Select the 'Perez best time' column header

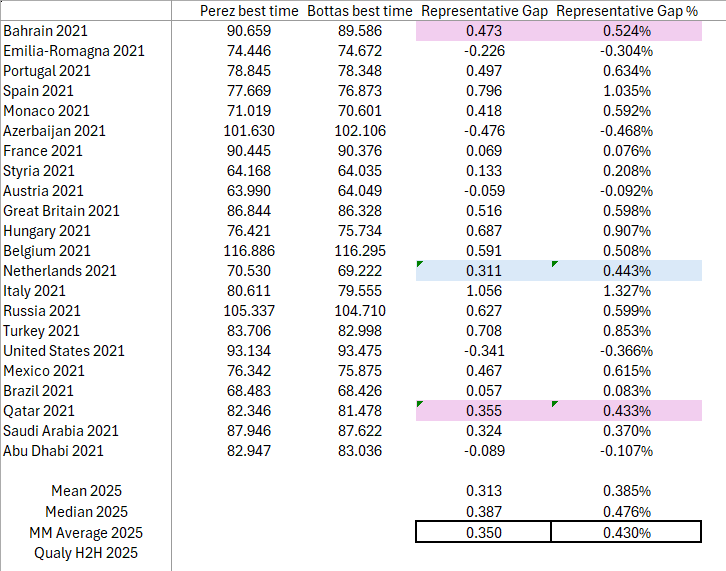(249, 11)
